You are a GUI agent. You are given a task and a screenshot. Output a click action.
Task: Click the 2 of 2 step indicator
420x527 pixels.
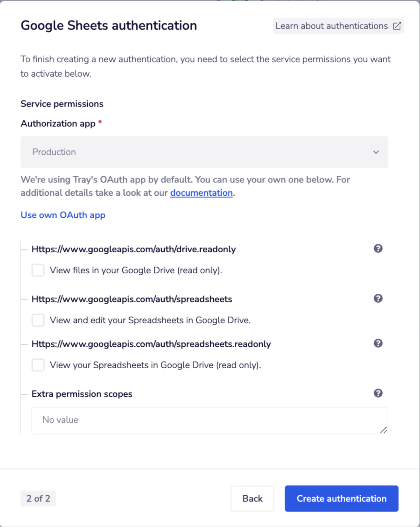point(38,499)
